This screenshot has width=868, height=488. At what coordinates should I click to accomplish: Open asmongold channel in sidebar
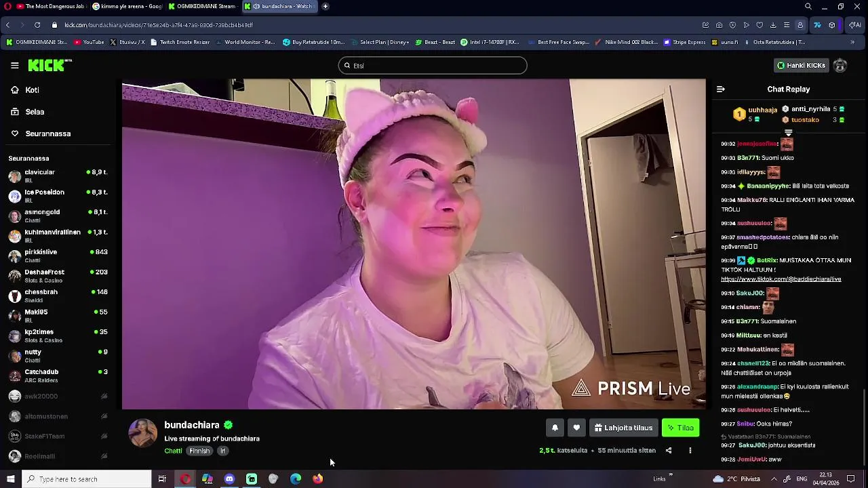(58, 216)
